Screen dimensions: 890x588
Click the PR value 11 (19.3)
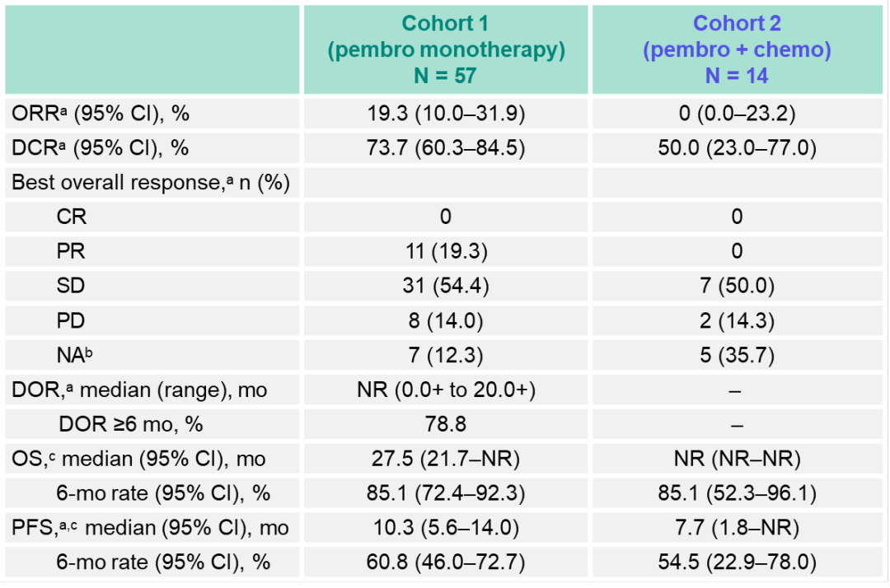(446, 251)
